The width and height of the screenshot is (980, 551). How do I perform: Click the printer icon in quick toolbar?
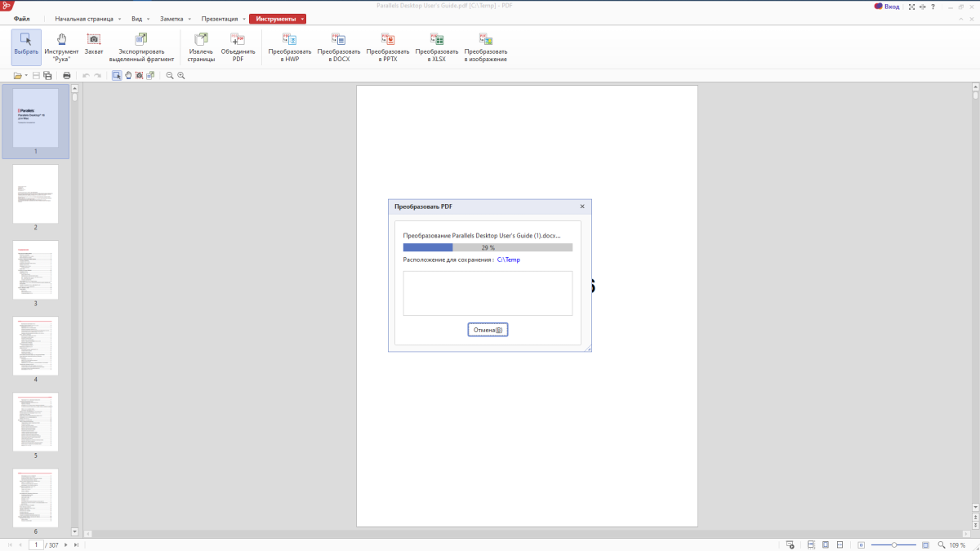(x=67, y=75)
